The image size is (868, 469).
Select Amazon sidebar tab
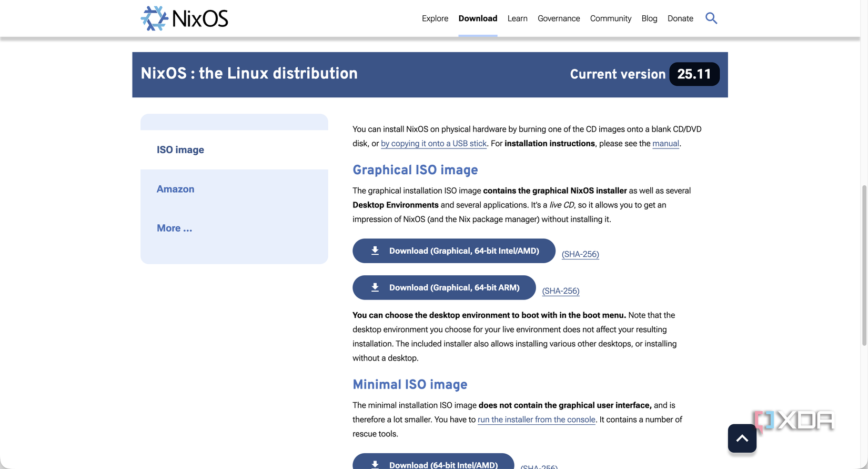pyautogui.click(x=234, y=189)
